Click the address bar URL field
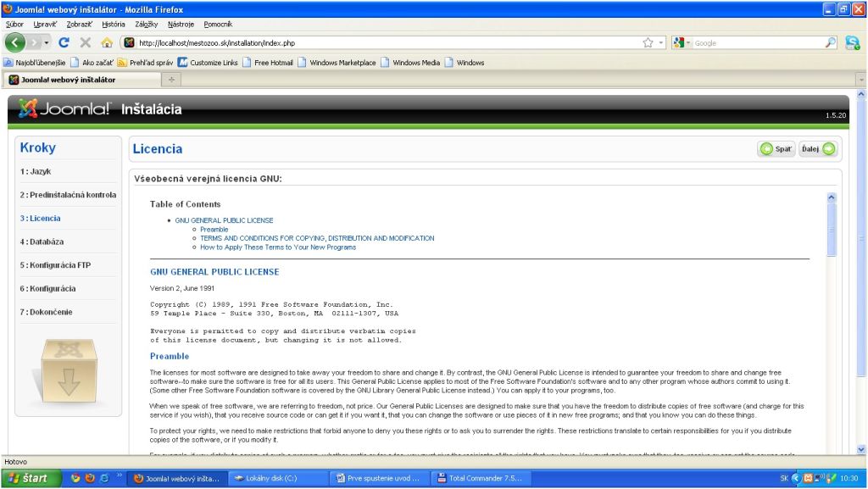The height and width of the screenshot is (489, 868). [x=387, y=42]
